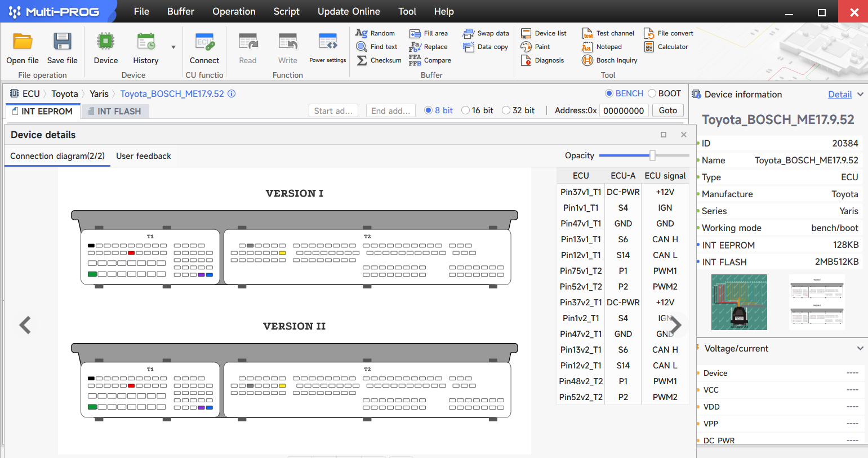Open the Bosch Inquiry tool

[610, 60]
